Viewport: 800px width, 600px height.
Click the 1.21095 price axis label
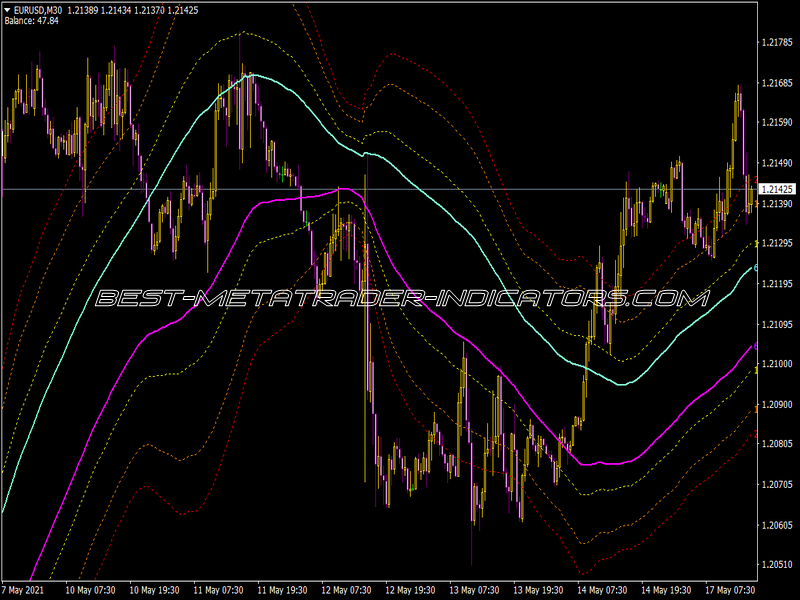tap(777, 324)
